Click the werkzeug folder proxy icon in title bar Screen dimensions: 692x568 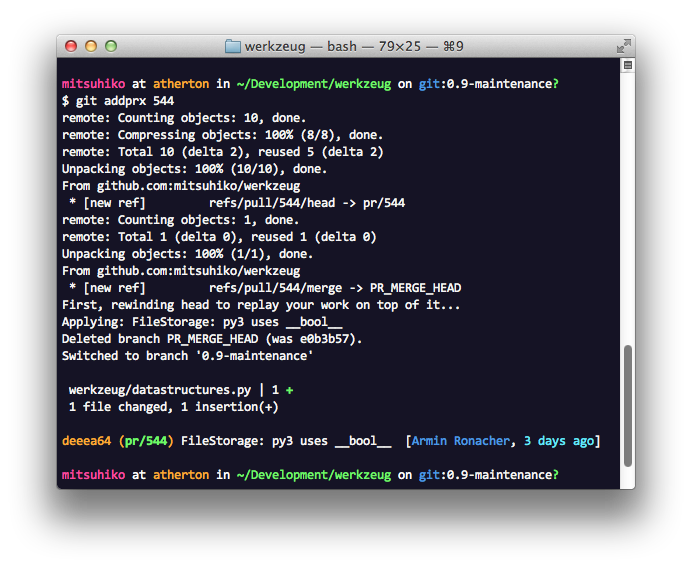click(233, 46)
